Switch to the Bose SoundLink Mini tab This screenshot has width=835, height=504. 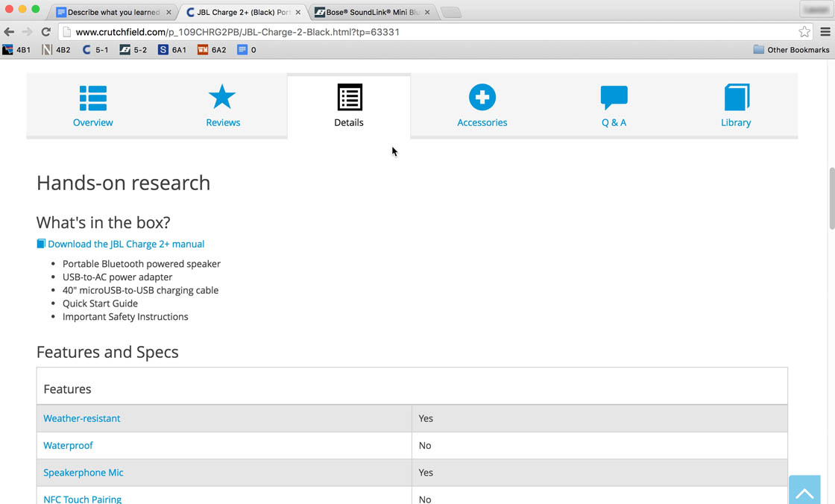371,13
